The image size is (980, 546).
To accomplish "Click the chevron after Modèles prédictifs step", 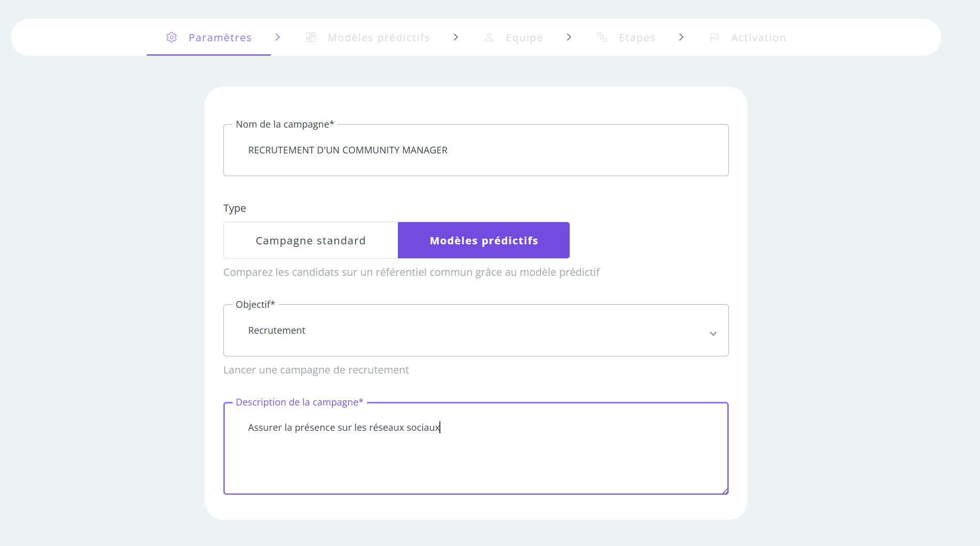I will coord(455,37).
